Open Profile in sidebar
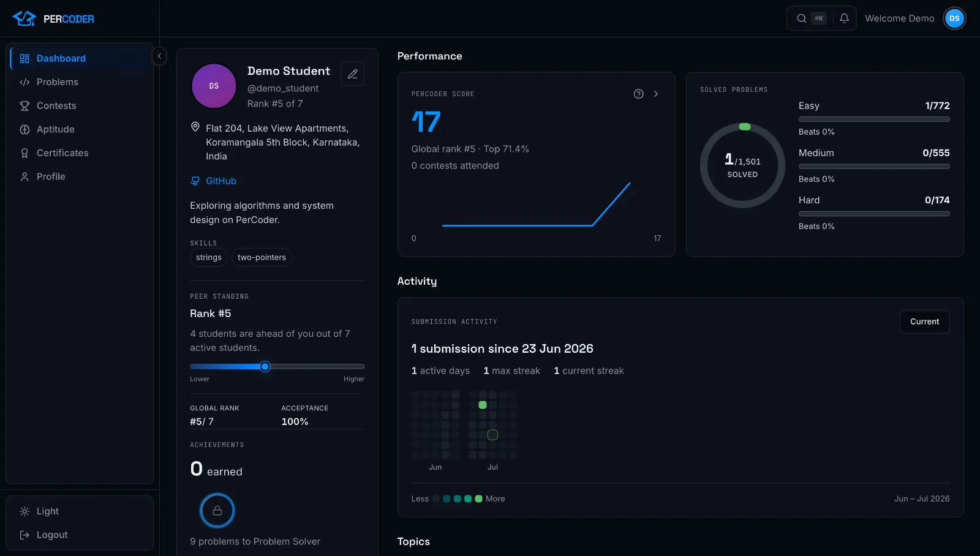The image size is (980, 556). coord(80,177)
